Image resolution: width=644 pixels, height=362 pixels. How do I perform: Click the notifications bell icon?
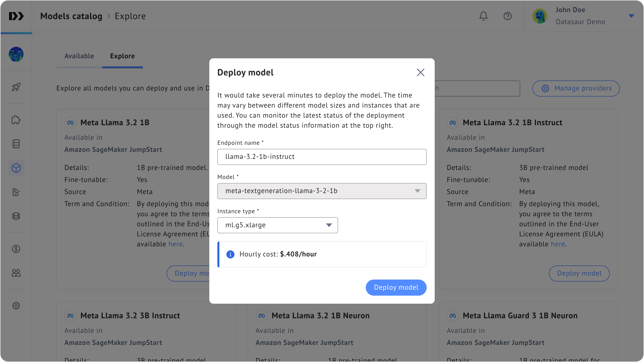point(483,16)
